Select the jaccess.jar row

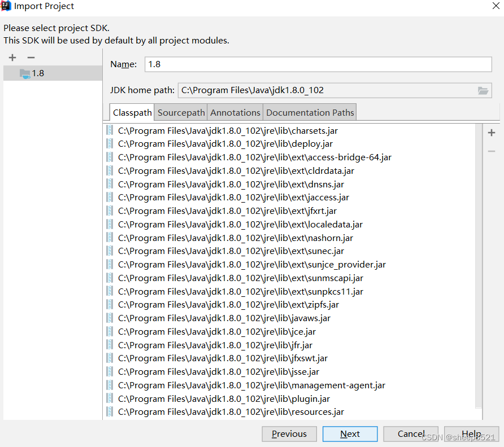[289, 198]
